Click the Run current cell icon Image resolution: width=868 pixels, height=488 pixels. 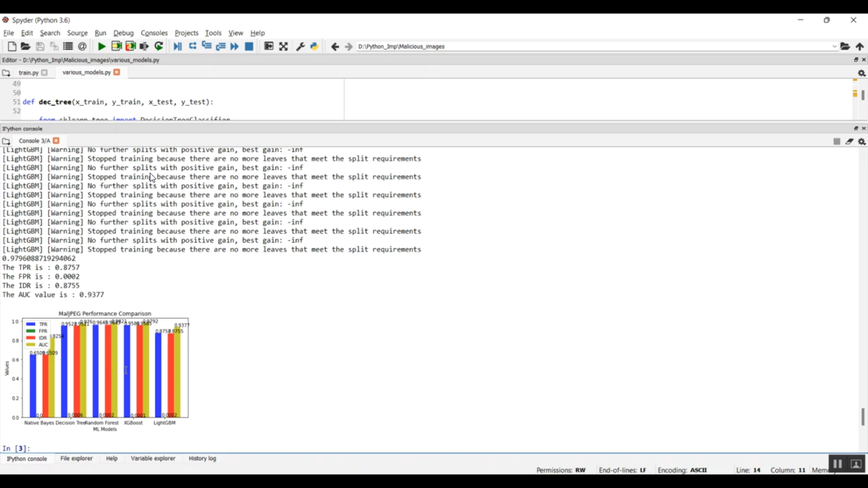[116, 46]
